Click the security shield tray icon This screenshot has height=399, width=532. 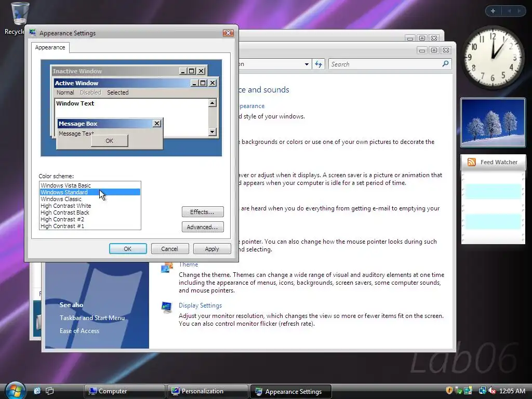(449, 391)
